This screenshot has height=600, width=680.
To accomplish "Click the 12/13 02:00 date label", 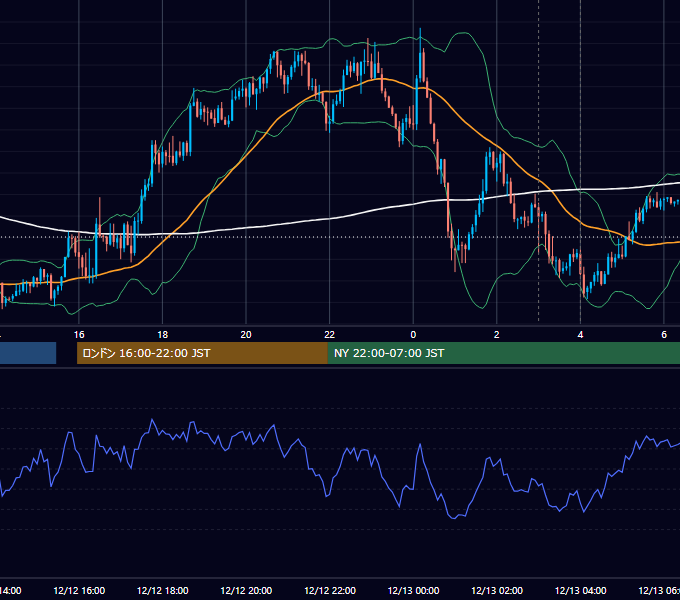I will pos(497,590).
